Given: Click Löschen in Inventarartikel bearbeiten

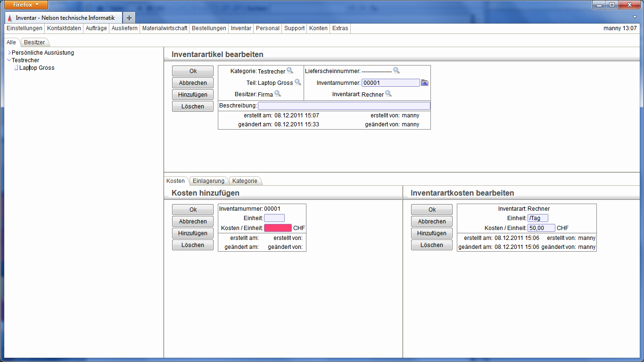Looking at the screenshot, I should (x=193, y=107).
